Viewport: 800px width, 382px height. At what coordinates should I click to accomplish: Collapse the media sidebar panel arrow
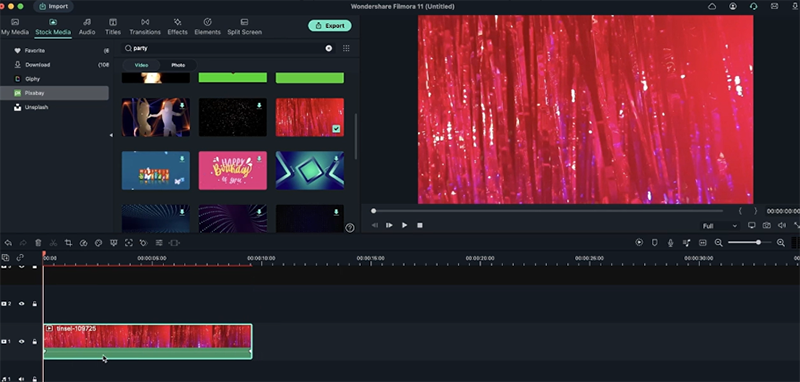tap(111, 135)
